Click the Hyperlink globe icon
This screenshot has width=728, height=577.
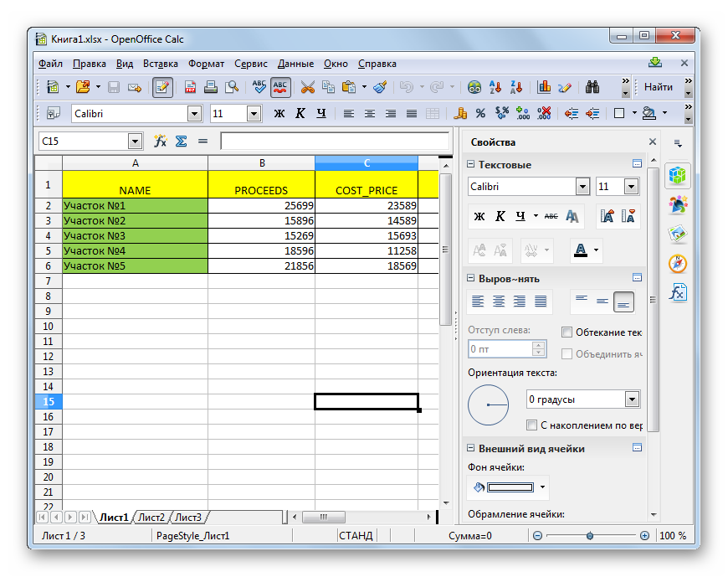coord(474,87)
